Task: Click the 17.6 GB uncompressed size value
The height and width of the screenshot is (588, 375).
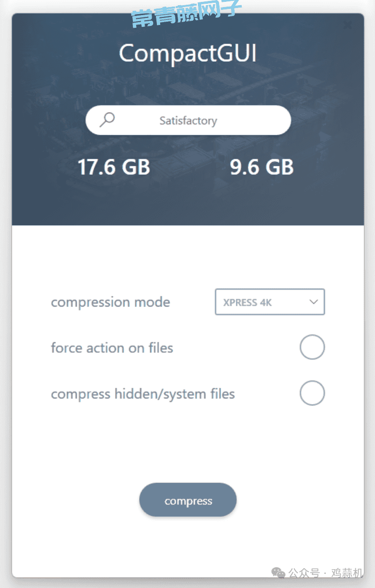Action: 114,167
